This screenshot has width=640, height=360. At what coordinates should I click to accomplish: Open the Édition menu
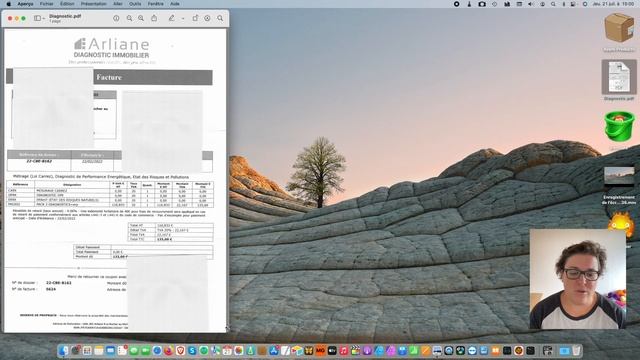click(x=67, y=4)
